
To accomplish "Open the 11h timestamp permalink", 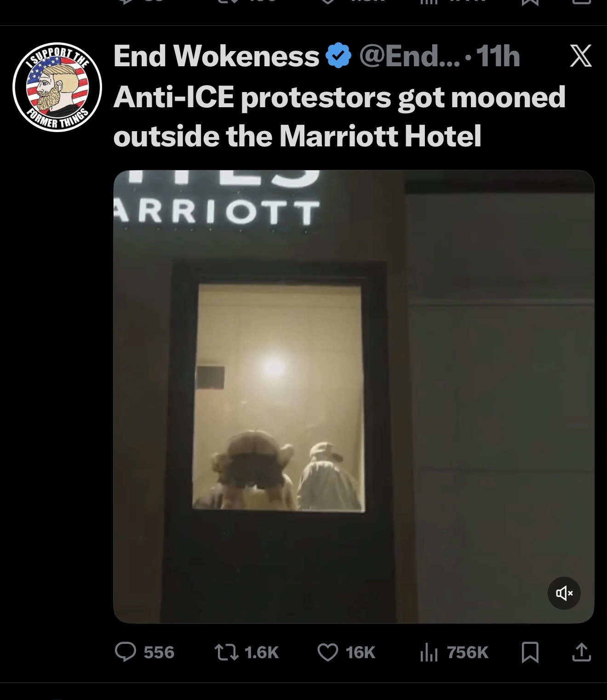I will coord(498,56).
